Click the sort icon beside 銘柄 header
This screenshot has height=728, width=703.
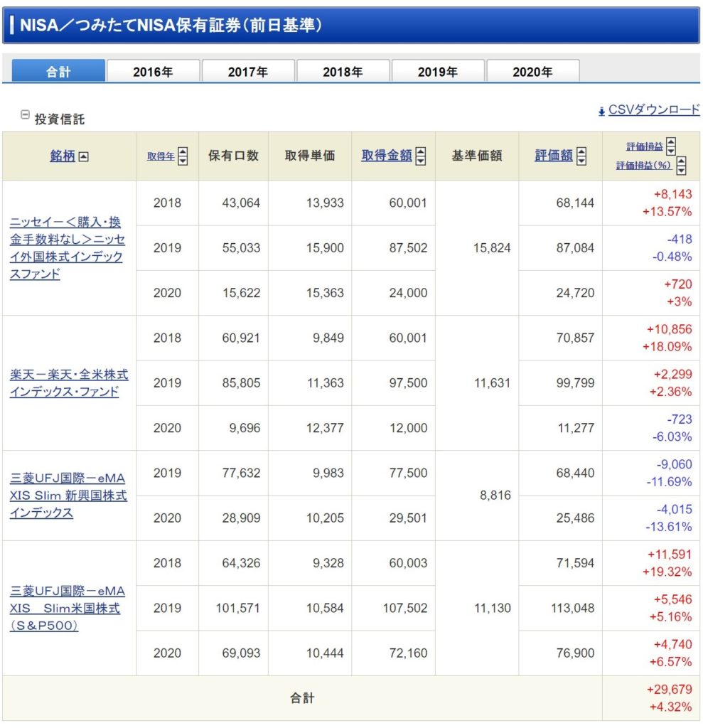click(84, 157)
